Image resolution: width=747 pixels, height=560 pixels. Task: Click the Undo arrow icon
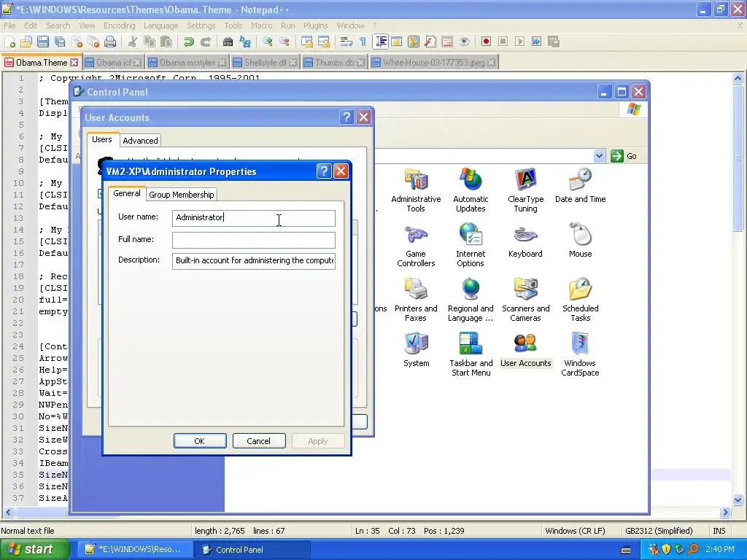189,42
